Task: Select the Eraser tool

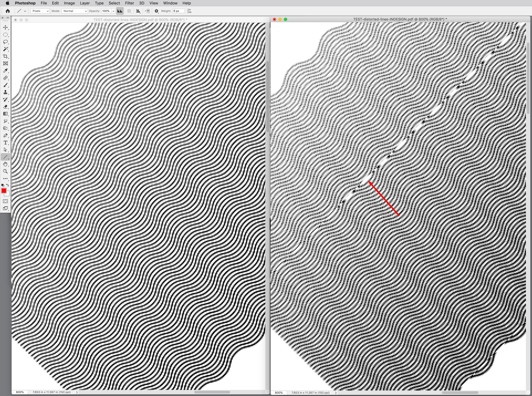Action: 5,107
